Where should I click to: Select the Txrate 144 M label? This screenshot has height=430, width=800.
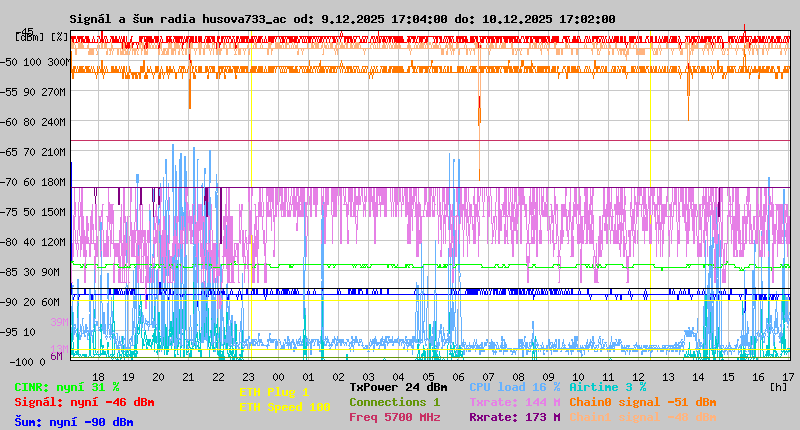click(514, 402)
